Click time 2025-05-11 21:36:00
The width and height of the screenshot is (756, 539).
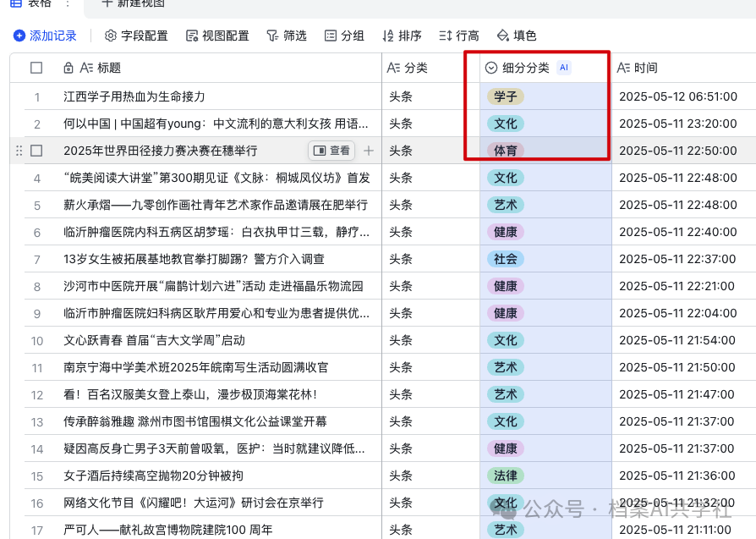point(677,476)
